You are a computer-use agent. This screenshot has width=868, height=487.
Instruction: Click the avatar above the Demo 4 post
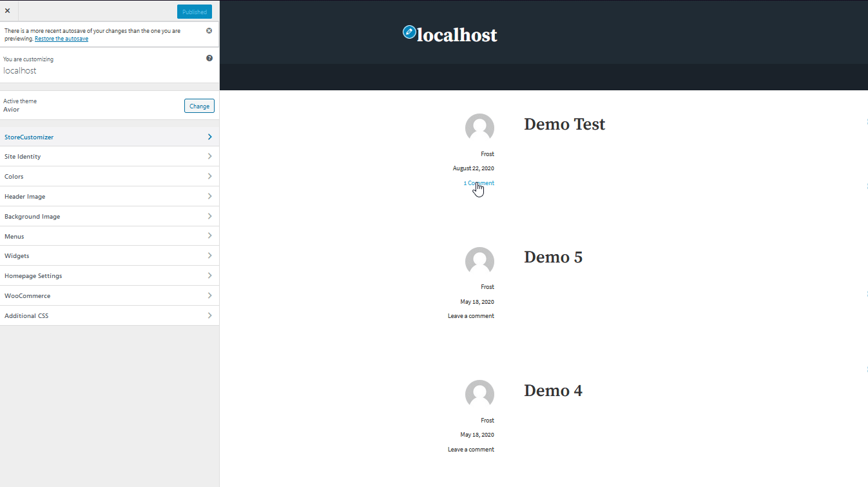pos(479,393)
